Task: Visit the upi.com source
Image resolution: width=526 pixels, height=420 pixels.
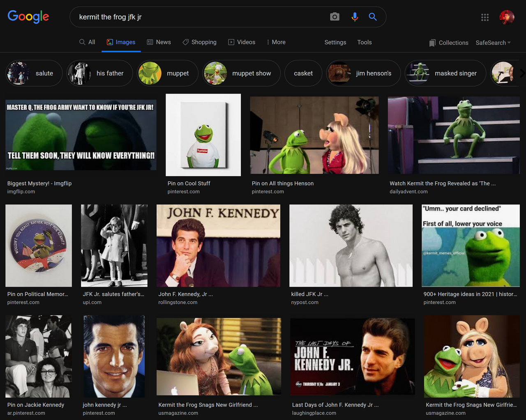Action: [x=92, y=302]
